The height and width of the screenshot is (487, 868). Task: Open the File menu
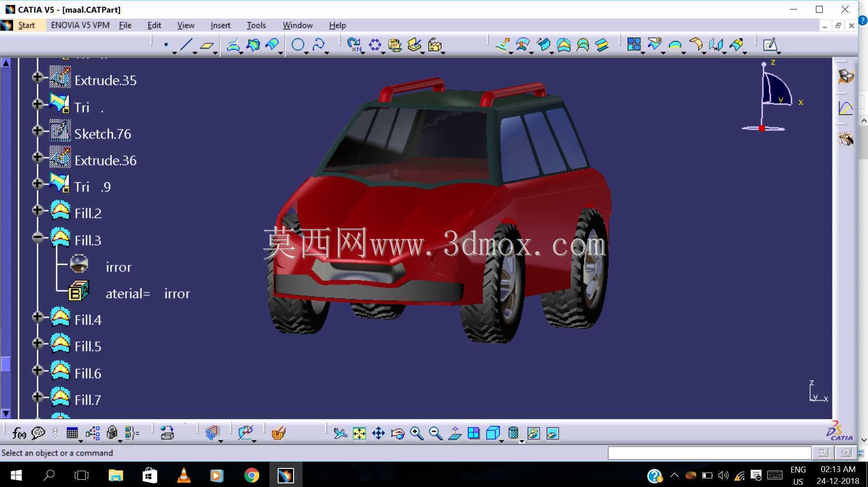click(x=125, y=25)
